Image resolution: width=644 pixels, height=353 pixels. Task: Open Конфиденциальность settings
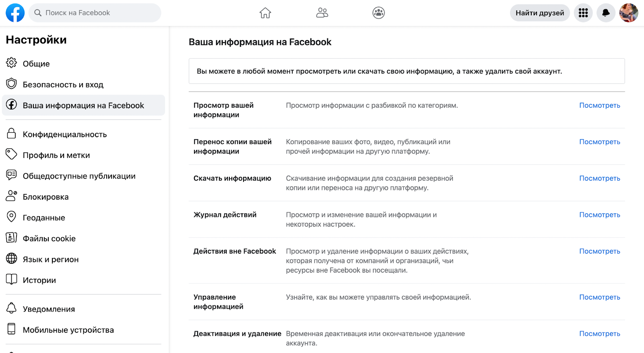[x=83, y=134]
